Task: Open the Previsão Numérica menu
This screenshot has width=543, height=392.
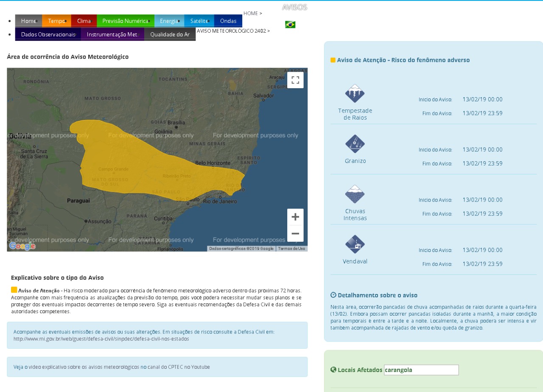Action: pos(125,21)
